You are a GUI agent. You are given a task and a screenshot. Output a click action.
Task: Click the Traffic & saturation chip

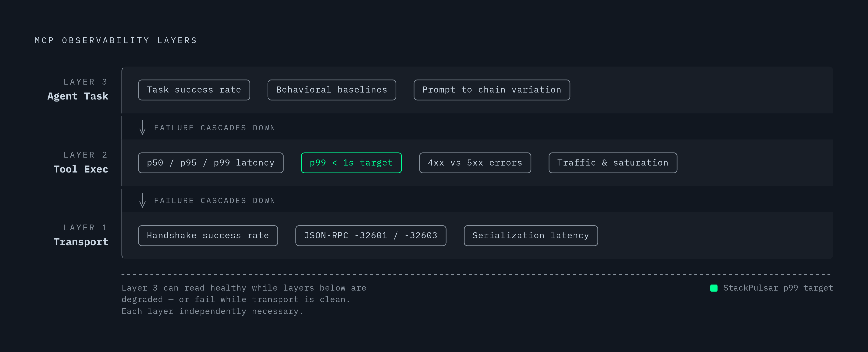tap(613, 163)
